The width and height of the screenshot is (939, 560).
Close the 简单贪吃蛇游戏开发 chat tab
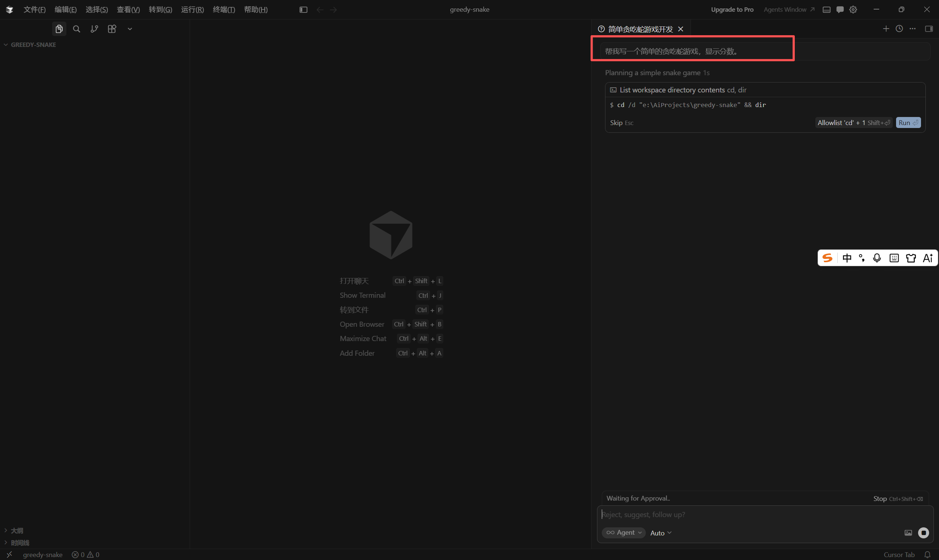[x=680, y=29]
